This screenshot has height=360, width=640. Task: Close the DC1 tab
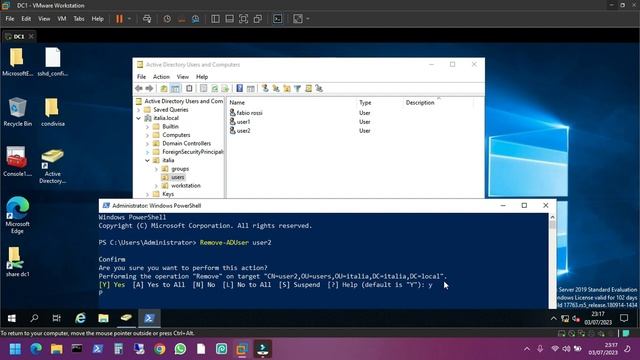31,36
